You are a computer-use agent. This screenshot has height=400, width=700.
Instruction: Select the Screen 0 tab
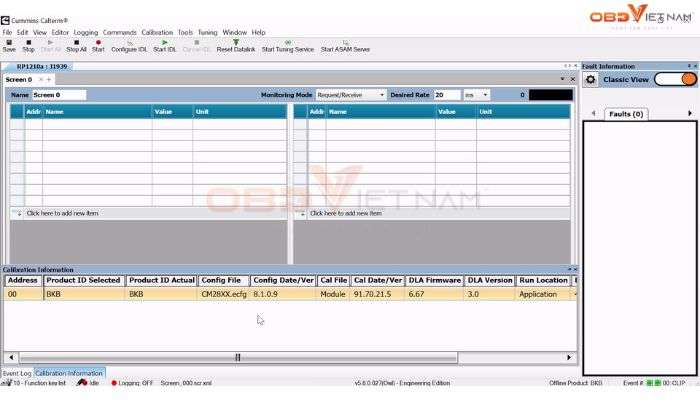point(19,79)
